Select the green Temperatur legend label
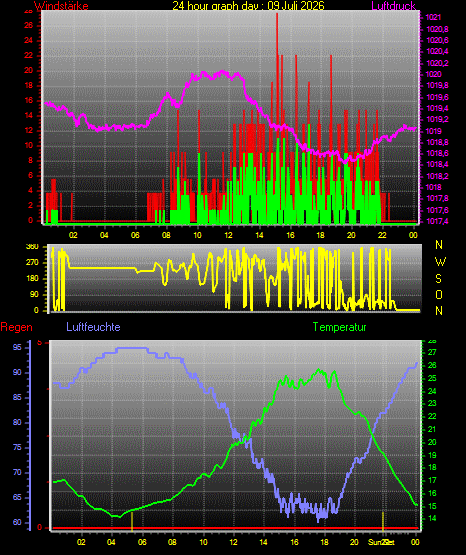This screenshot has height=555, width=466. [340, 327]
